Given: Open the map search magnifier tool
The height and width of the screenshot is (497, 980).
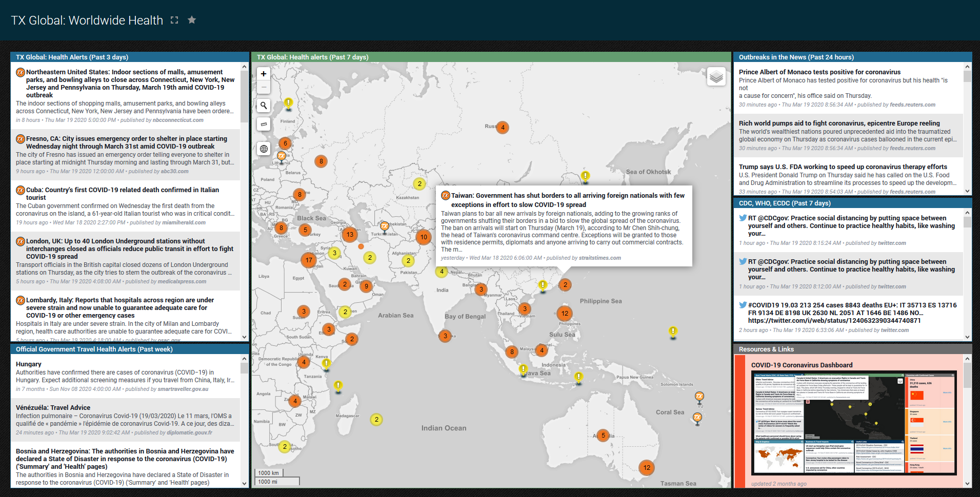Looking at the screenshot, I should tap(264, 106).
